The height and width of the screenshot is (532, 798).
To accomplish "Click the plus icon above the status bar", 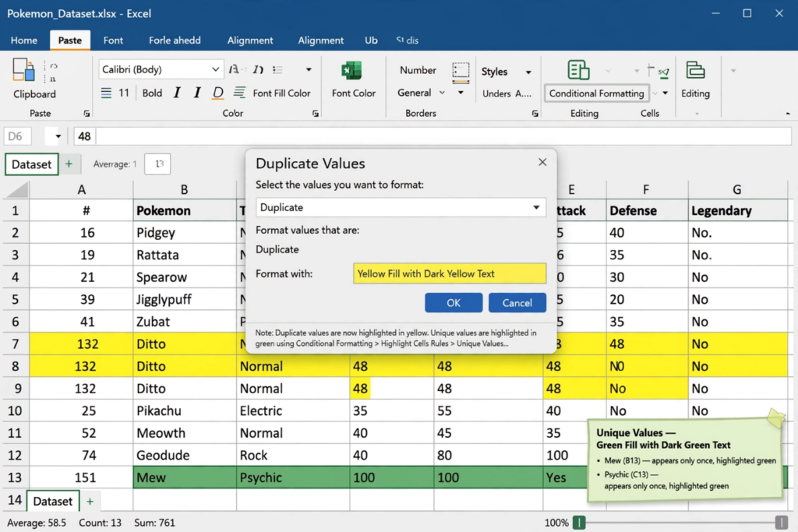I will tap(90, 502).
